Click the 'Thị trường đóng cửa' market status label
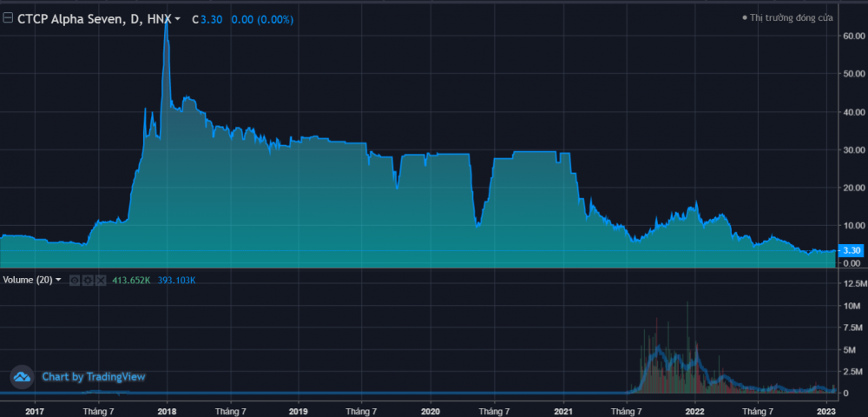 tap(788, 18)
